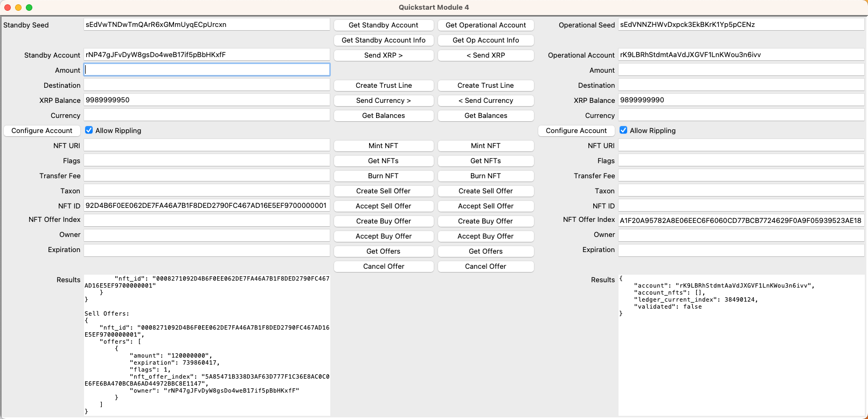The image size is (868, 419).
Task: Click operational Create Trust Line button
Action: tap(485, 86)
